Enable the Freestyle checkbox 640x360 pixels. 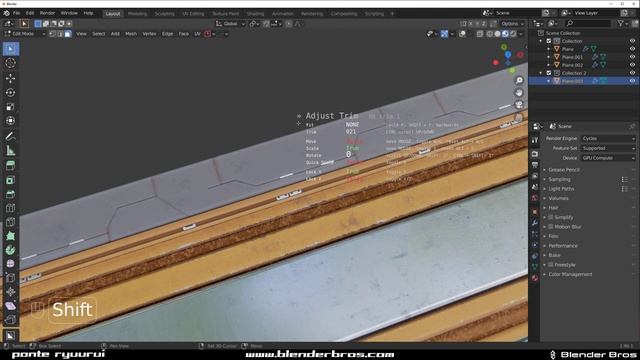(x=551, y=264)
